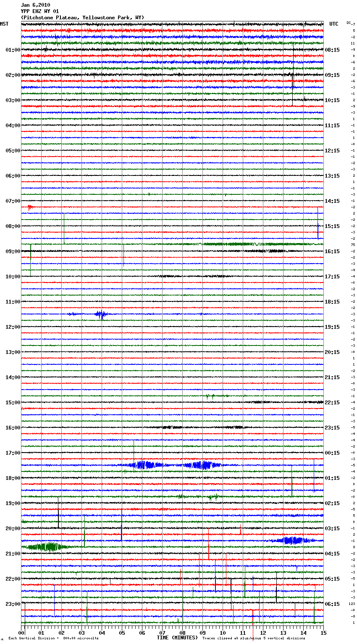
Task: Select the 02:00 MST time label
Action: click(13, 75)
